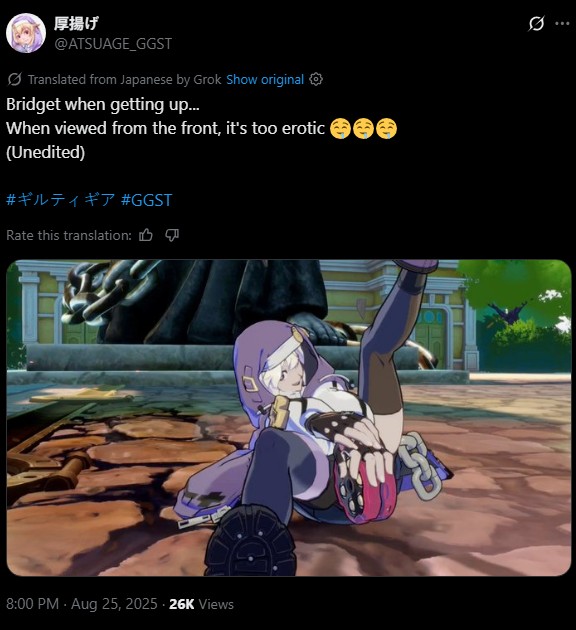
Task: Open the #GGST hashtag
Action: coord(147,200)
